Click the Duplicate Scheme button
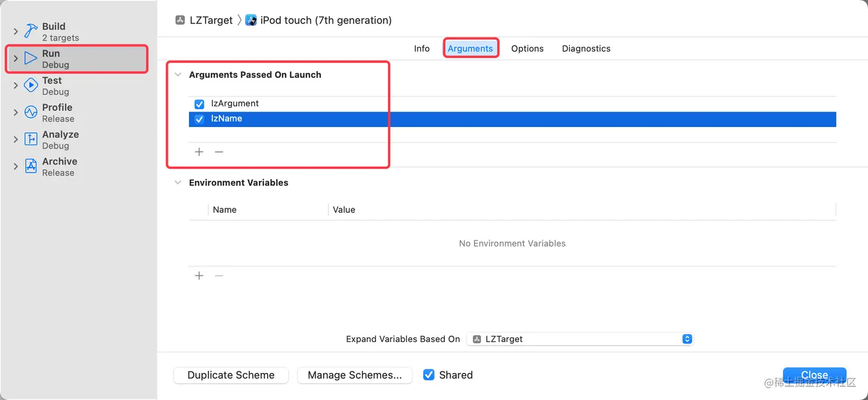868x400 pixels. click(231, 375)
